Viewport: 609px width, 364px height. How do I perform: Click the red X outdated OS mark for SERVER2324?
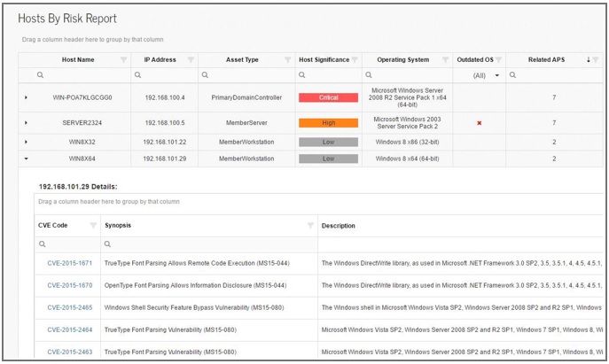pyautogui.click(x=480, y=123)
